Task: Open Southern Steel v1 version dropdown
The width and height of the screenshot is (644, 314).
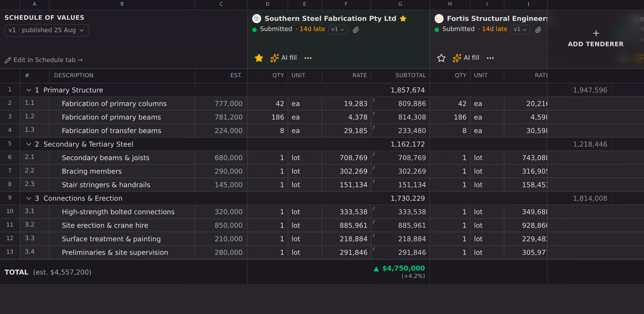Action: point(338,29)
